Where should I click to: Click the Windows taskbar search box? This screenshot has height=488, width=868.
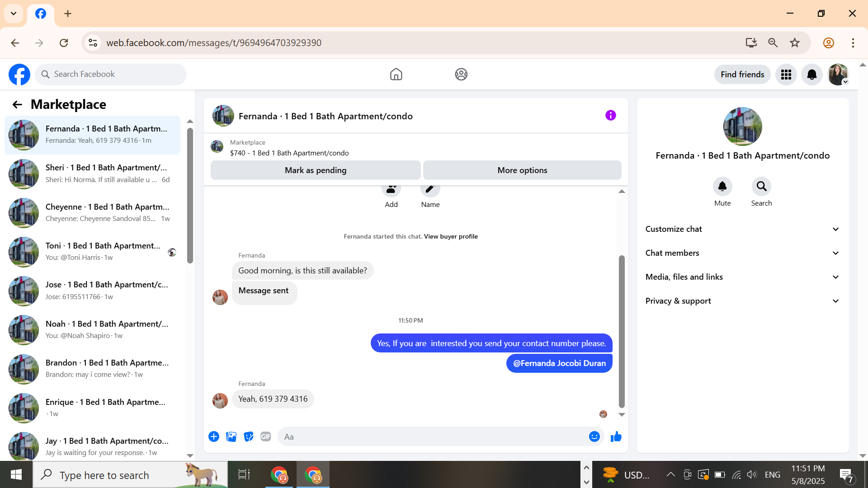pyautogui.click(x=130, y=474)
